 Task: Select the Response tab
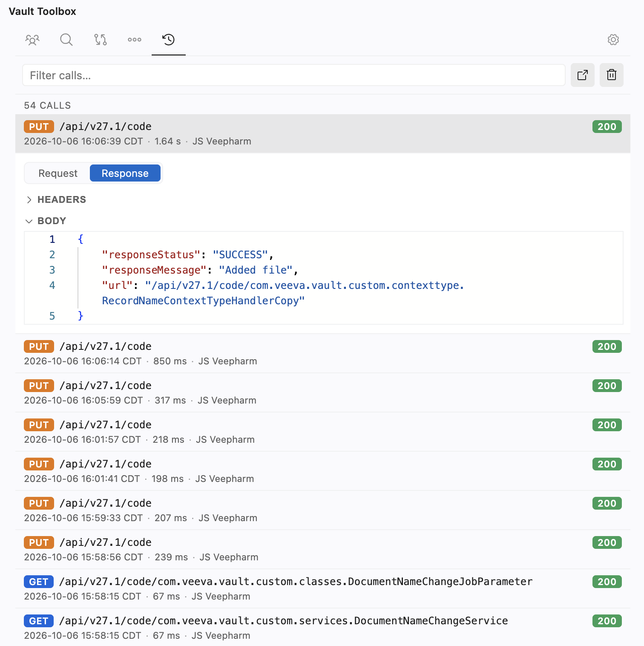(x=125, y=173)
